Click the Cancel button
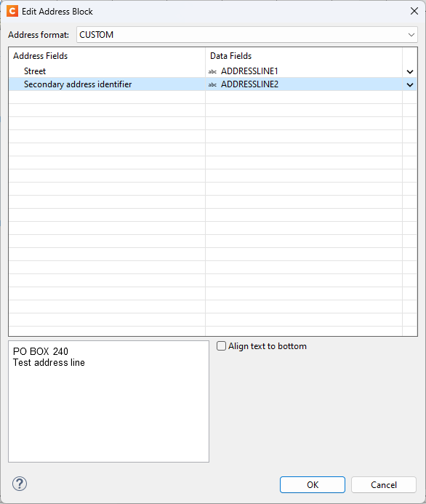Image resolution: width=426 pixels, height=504 pixels. 384,484
